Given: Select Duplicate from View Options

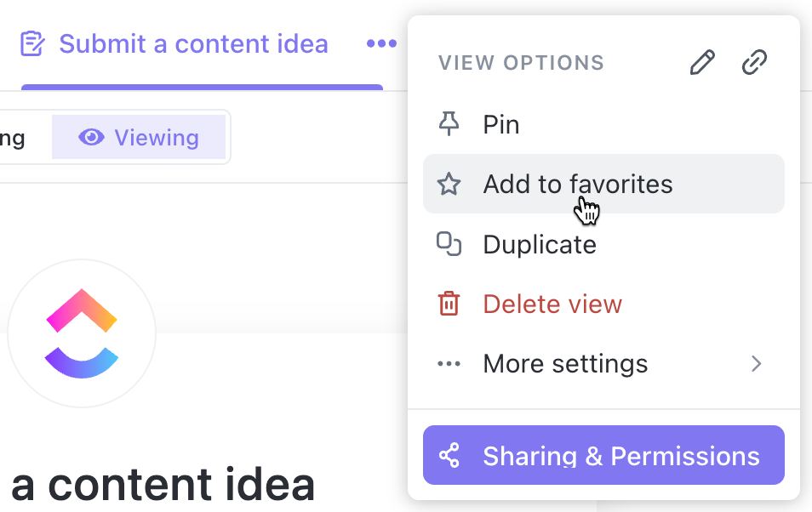Looking at the screenshot, I should 539,243.
